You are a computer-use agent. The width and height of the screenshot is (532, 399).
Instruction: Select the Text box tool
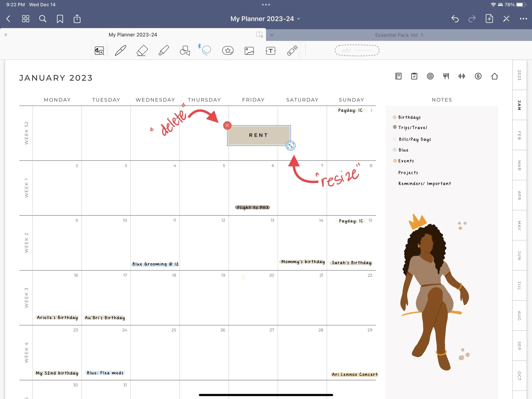270,50
